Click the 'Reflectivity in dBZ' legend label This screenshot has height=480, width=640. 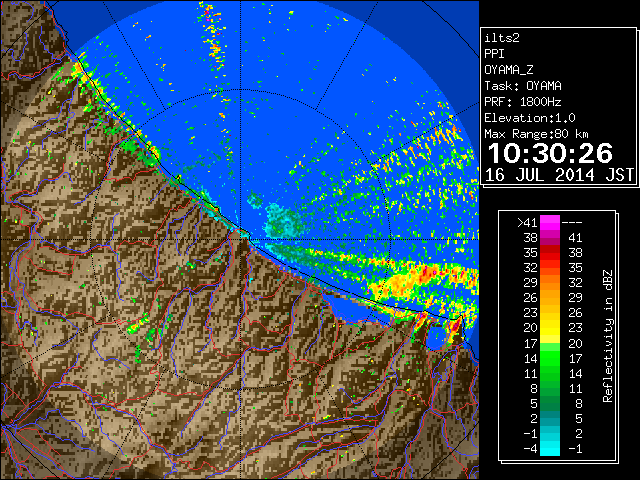tap(608, 336)
